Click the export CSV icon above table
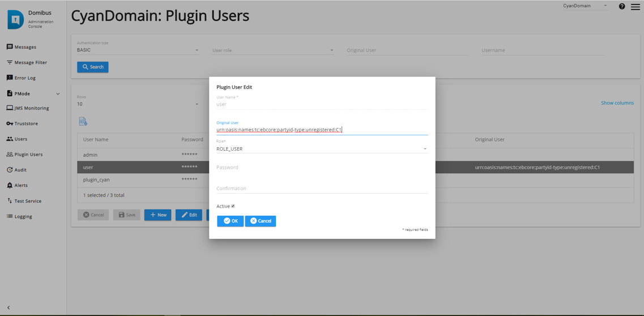The width and height of the screenshot is (644, 316). tap(83, 122)
